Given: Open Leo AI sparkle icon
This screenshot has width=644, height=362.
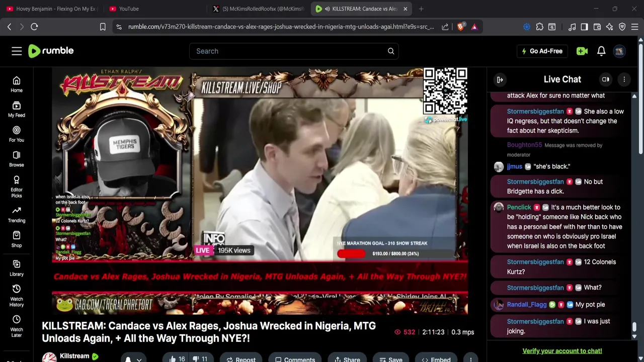Looking at the screenshot, I should click(x=610, y=27).
